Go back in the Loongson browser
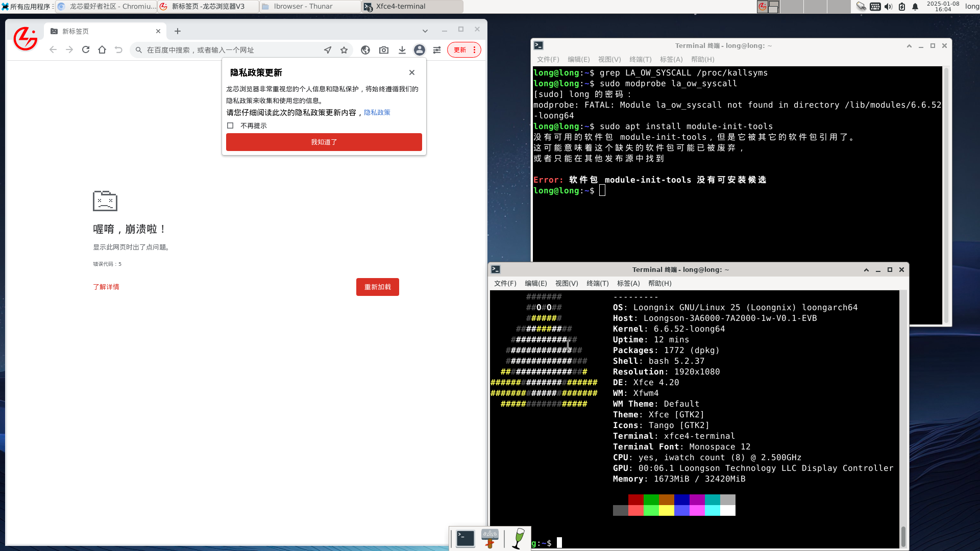Viewport: 980px width, 551px height. (53, 50)
